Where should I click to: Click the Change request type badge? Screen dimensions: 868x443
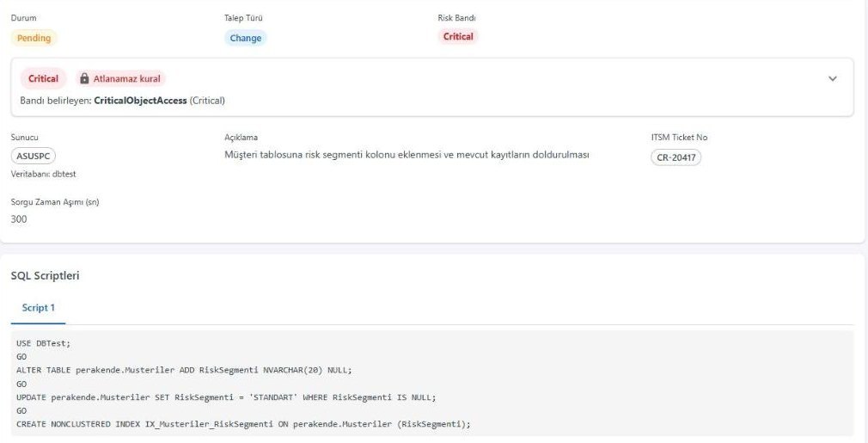pos(246,38)
